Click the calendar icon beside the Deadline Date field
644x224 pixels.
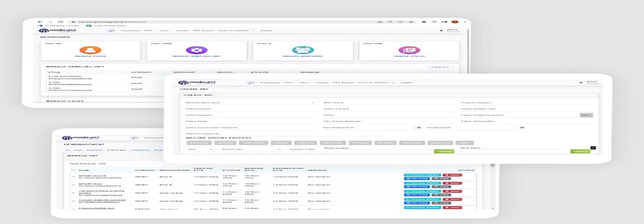(521, 128)
